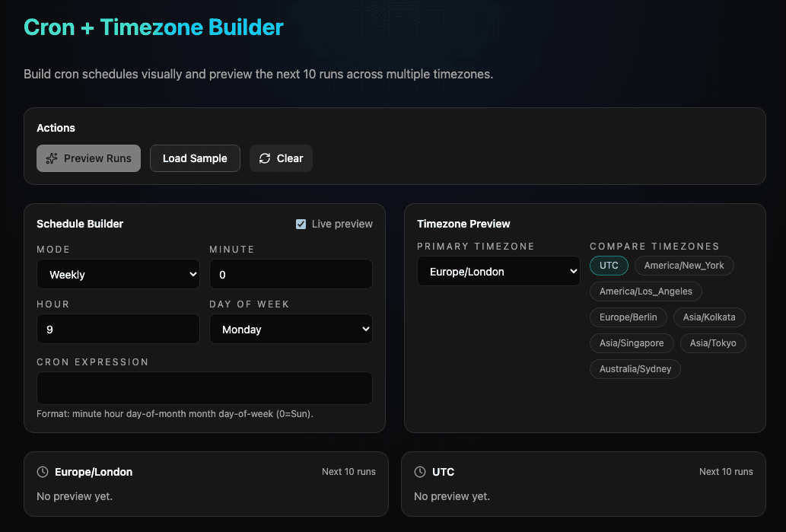Add Asia/Kolkata to compared timezones
Image resolution: width=786 pixels, height=532 pixels.
[709, 317]
